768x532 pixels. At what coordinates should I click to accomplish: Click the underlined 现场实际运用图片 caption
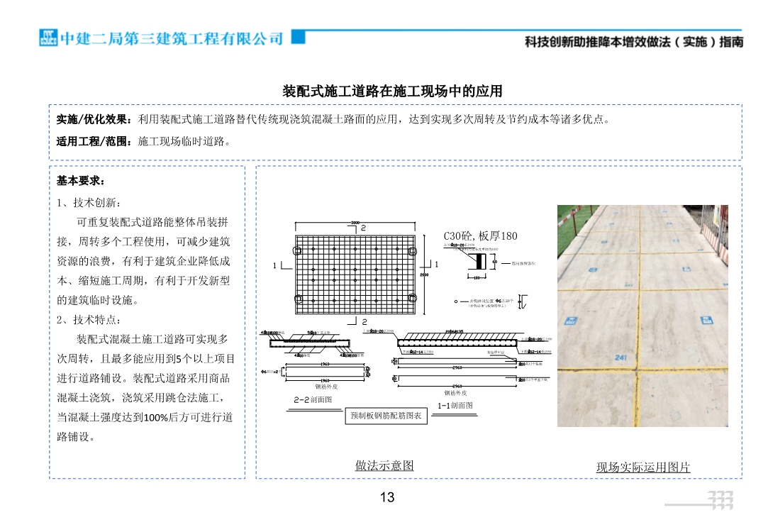tap(643, 467)
